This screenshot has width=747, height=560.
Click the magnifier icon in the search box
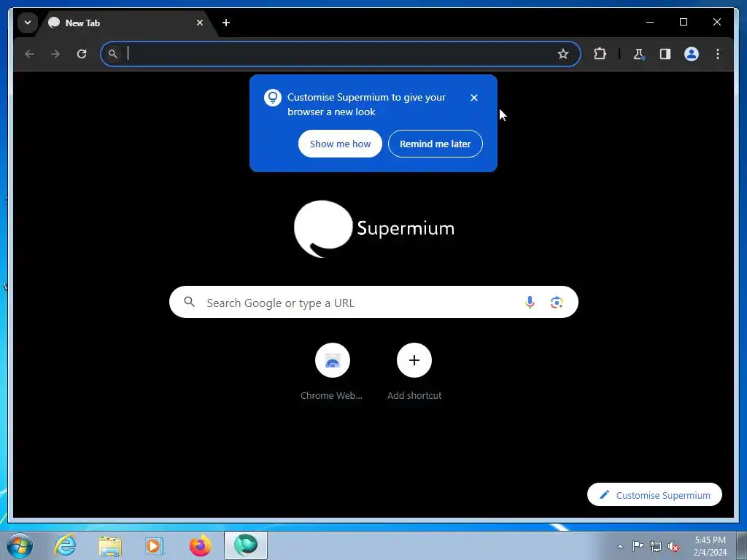[x=190, y=302]
